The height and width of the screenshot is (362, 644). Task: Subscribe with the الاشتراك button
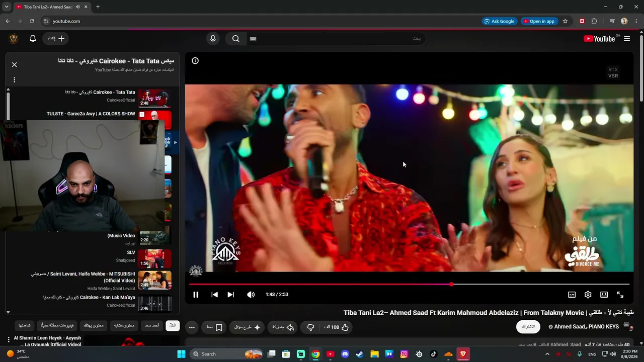tap(528, 327)
